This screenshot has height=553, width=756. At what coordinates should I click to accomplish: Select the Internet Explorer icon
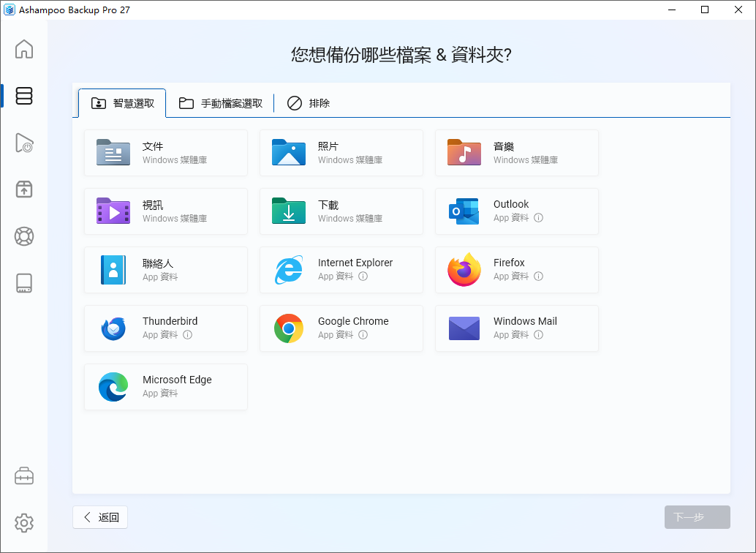point(289,270)
